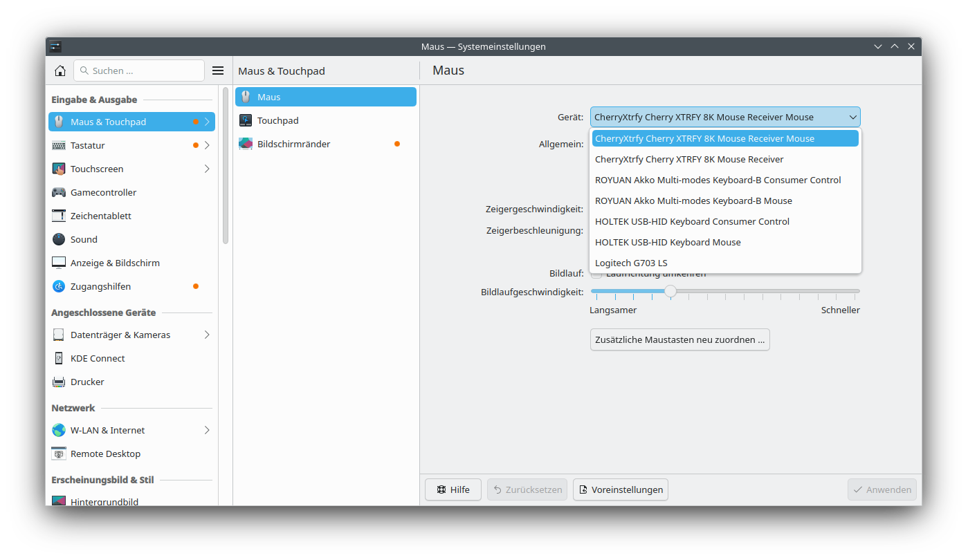This screenshot has height=560, width=968.
Task: Select HOLTEK USB-HID Keyboard Mouse option
Action: 725,242
